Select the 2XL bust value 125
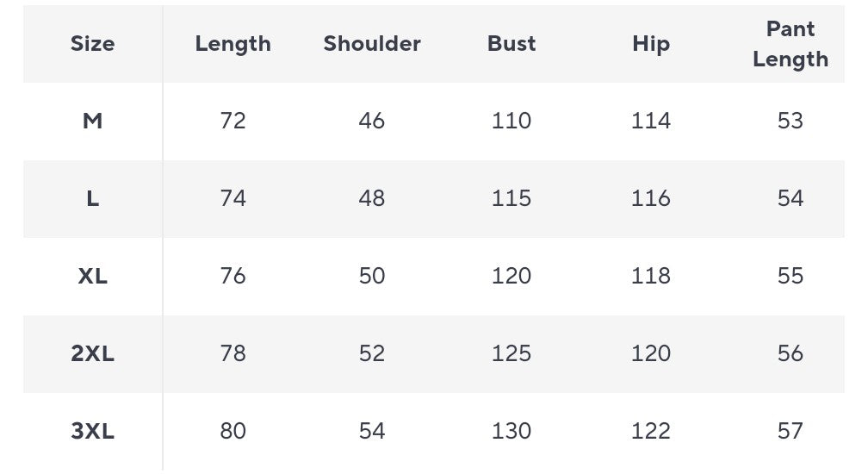Viewport: 868px width, 474px height. pos(512,353)
